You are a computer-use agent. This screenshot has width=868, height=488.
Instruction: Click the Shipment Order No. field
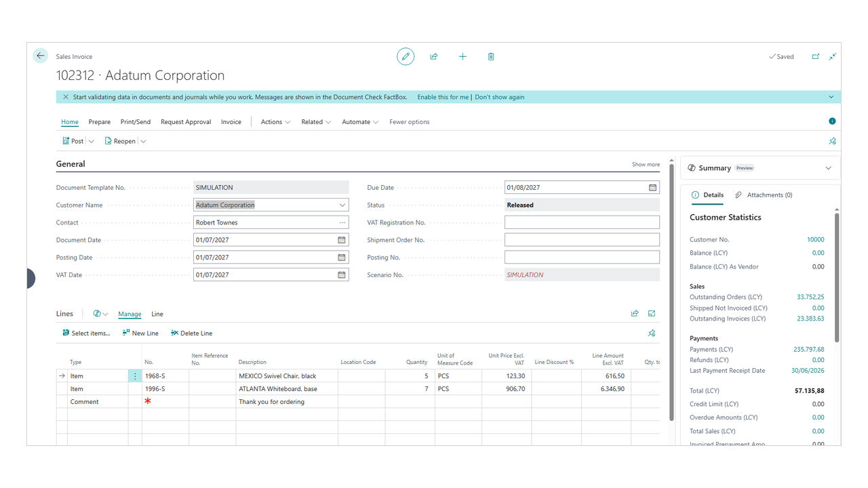point(582,240)
